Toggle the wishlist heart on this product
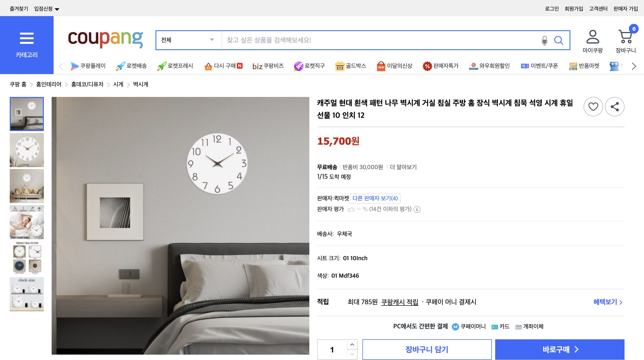644x360 pixels. coord(593,107)
